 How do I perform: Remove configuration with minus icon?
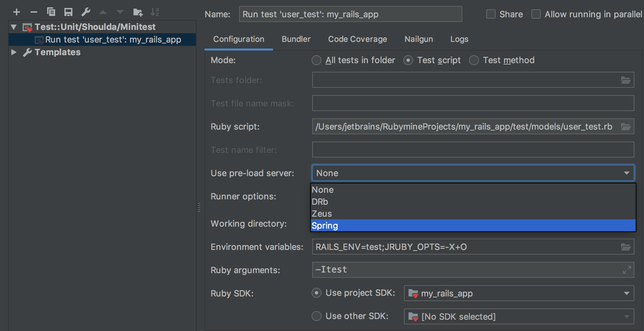click(x=34, y=12)
